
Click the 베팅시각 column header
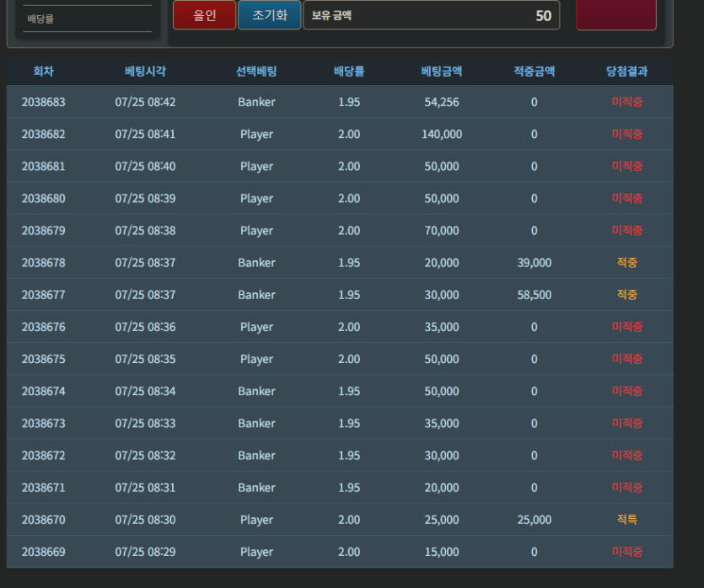tap(146, 71)
